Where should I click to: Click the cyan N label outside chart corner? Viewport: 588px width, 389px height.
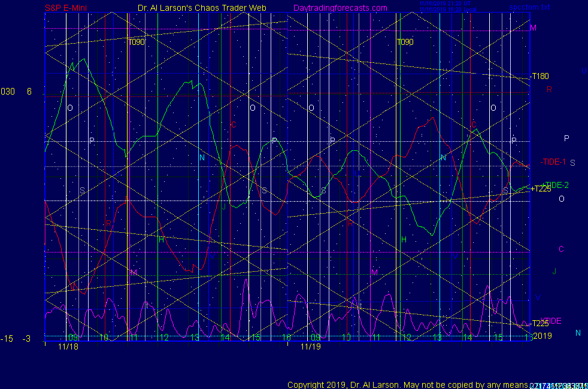pyautogui.click(x=578, y=333)
